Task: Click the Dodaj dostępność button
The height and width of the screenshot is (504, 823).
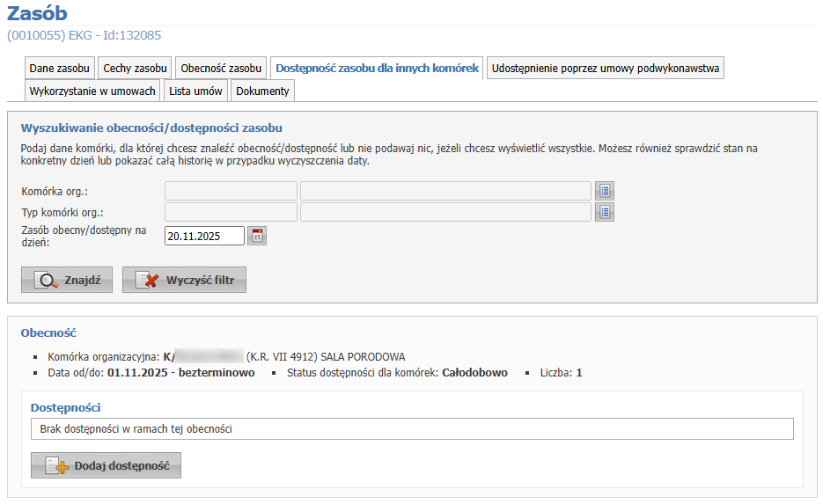Action: [106, 466]
